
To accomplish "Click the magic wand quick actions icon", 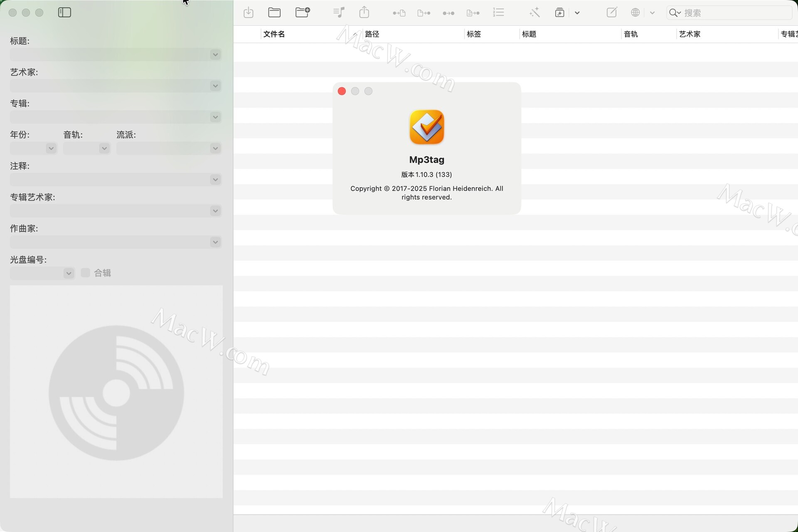I will (x=534, y=12).
